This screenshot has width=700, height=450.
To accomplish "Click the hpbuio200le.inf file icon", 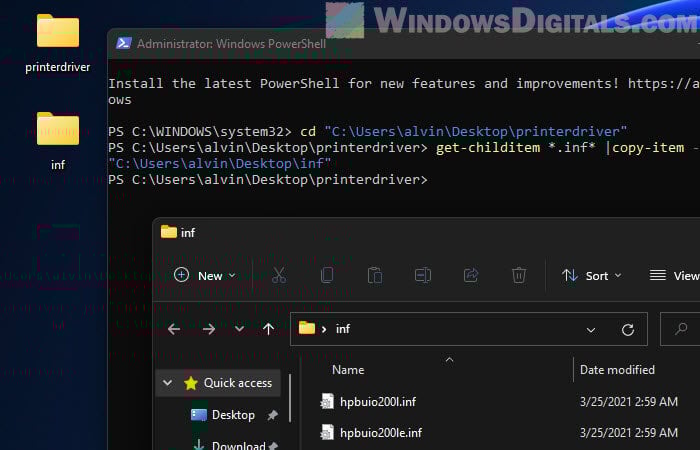I will click(327, 433).
